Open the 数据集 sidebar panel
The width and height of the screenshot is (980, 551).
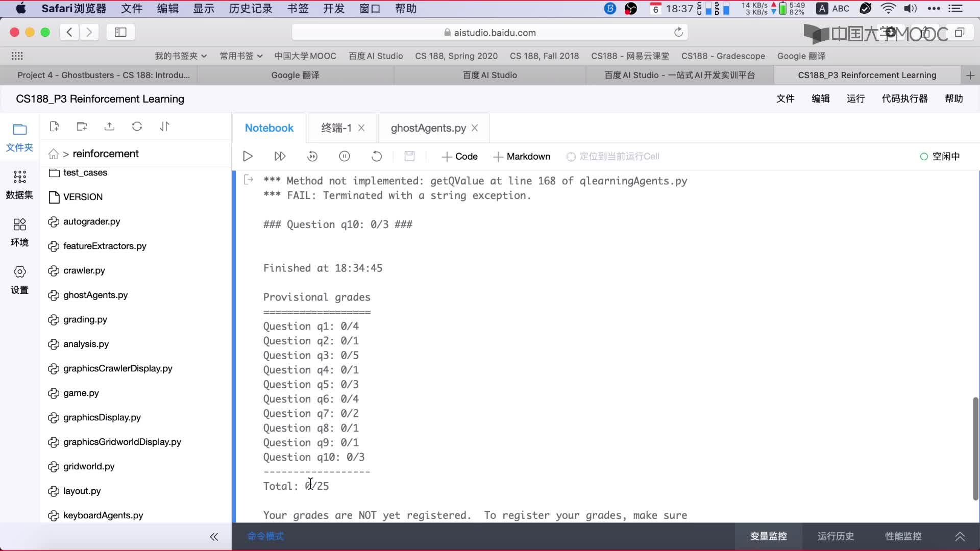coord(19,185)
